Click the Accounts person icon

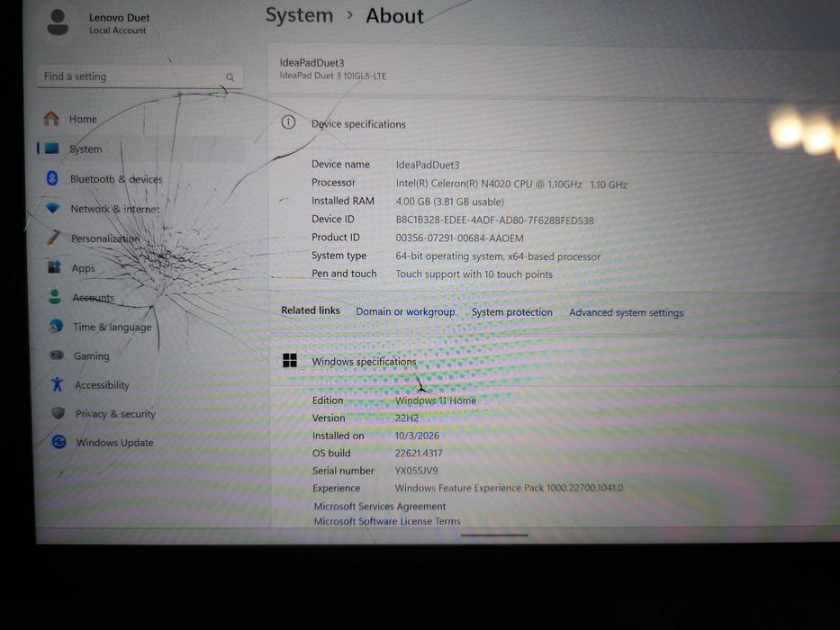55,296
